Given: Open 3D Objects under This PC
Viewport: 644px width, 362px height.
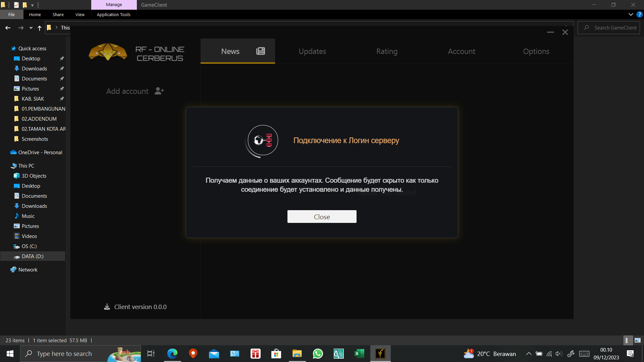Looking at the screenshot, I should (34, 176).
